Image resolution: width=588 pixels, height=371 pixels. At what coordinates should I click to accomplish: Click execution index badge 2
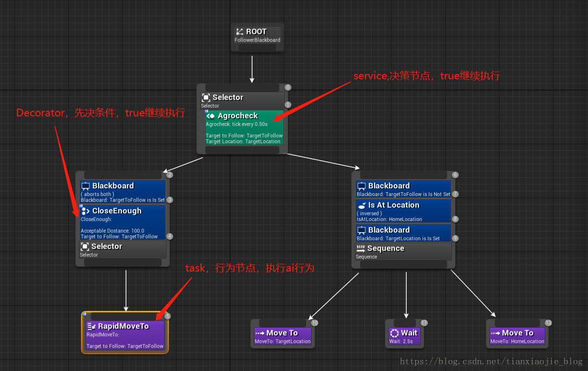pos(170,175)
